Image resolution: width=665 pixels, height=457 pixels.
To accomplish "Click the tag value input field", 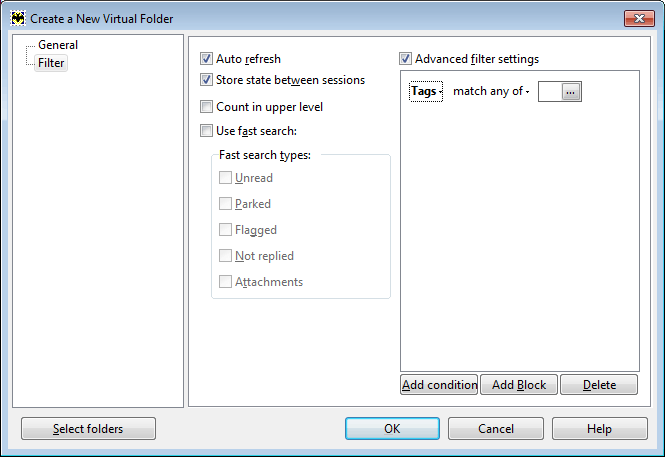I will [550, 92].
